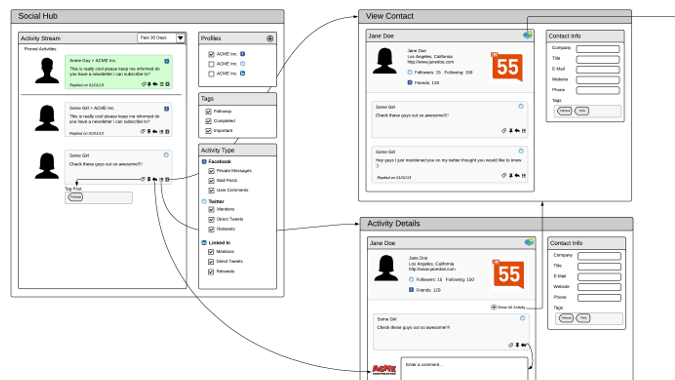Click Jane Doe's avatar in Activity Details
Image resolution: width=675 pixels, height=380 pixels.
coord(386,268)
